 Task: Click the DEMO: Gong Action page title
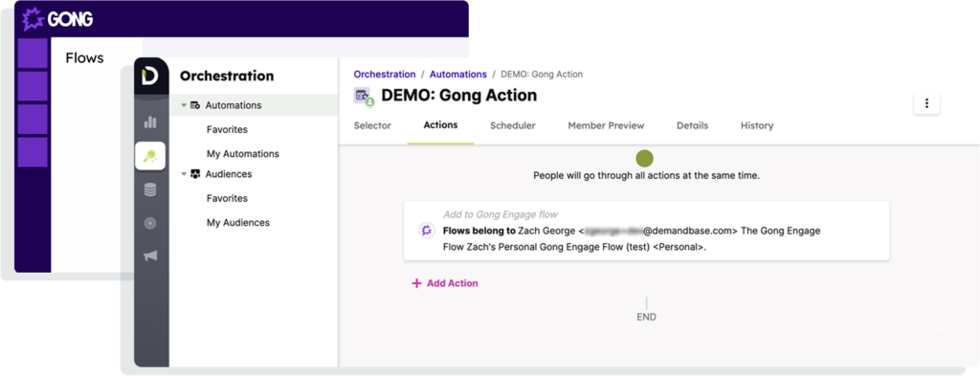[x=458, y=96]
